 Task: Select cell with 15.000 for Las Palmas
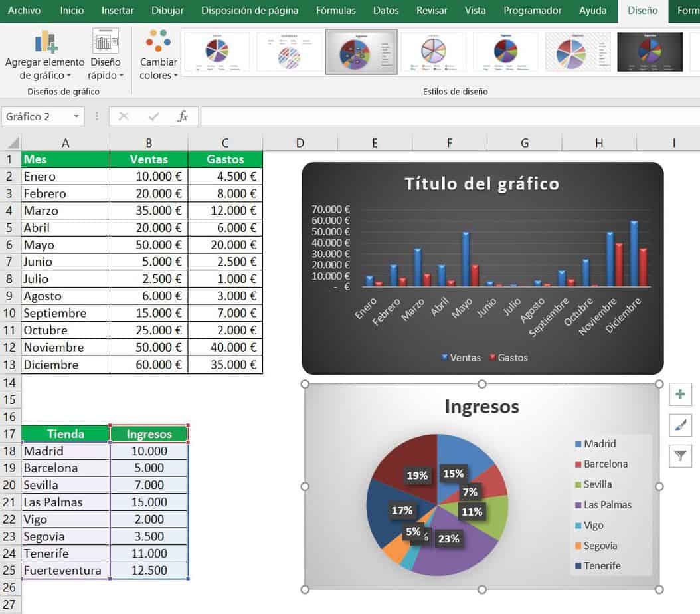pos(149,502)
